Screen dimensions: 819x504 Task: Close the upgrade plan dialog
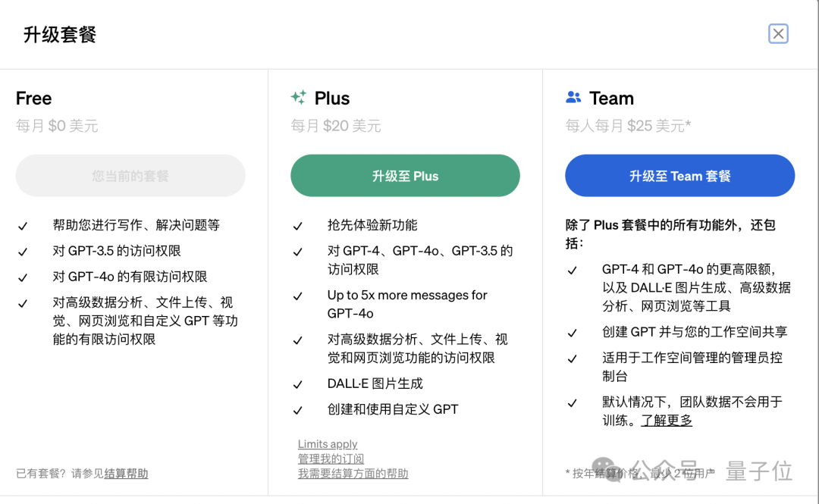tap(778, 34)
